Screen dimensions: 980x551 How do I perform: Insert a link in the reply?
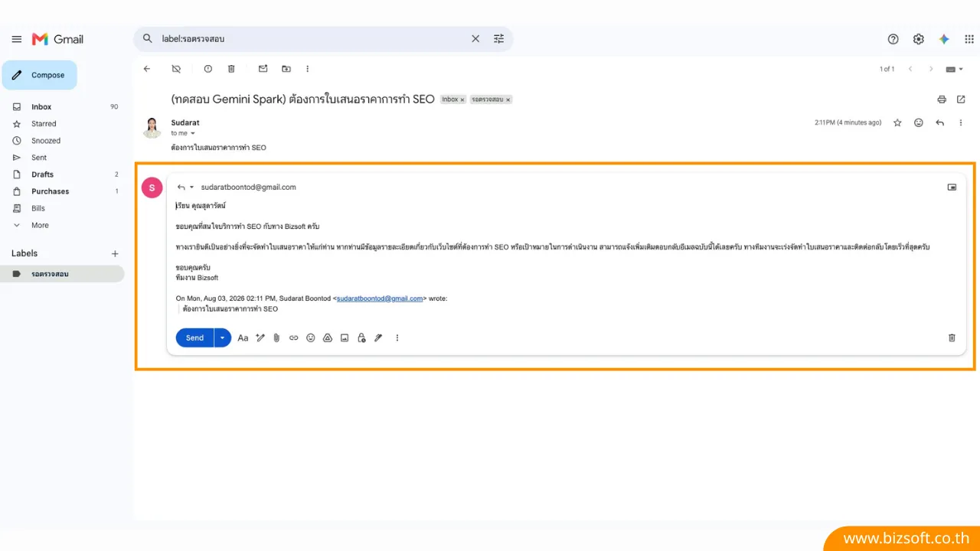tap(293, 337)
